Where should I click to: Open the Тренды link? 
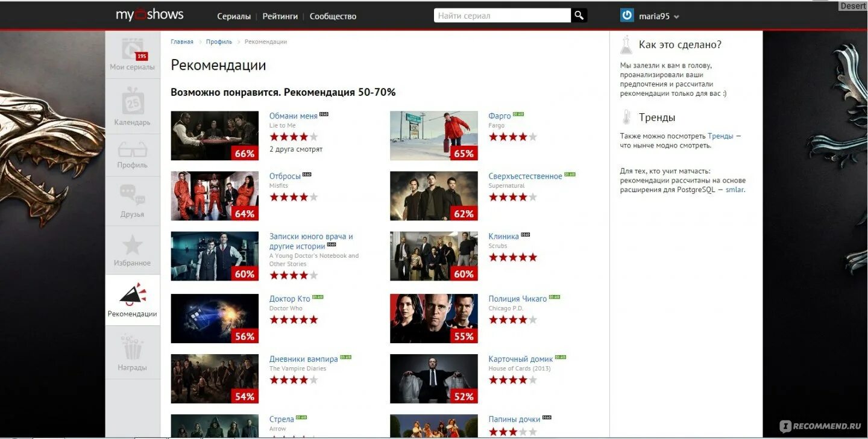point(720,136)
